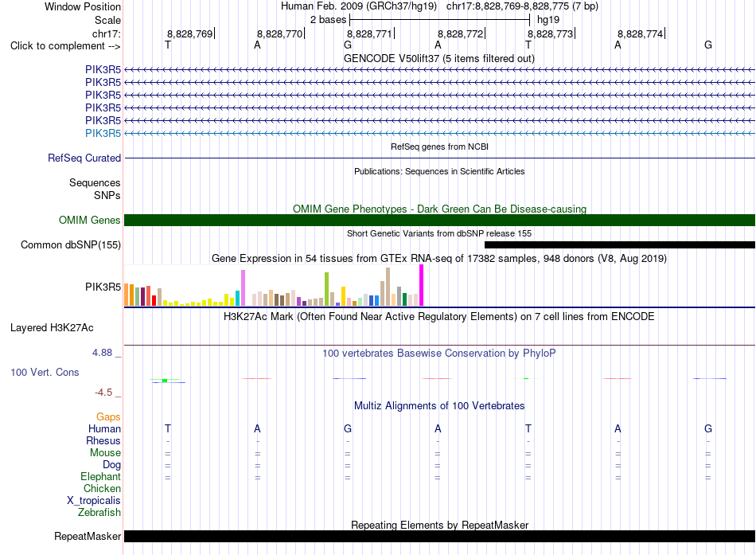Open 'Publications: Sequences in Scientific Articles' title
This screenshot has width=756, height=555.
[439, 171]
